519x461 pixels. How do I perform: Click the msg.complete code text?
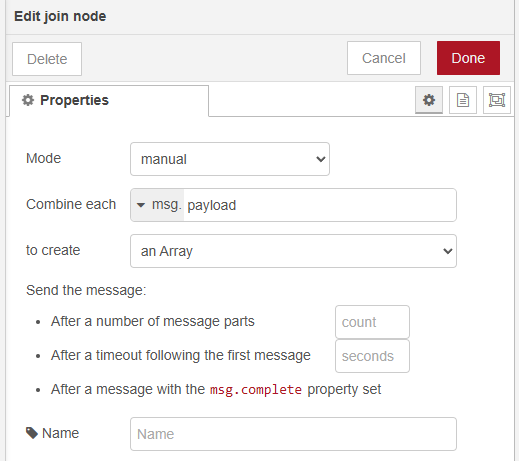256,389
